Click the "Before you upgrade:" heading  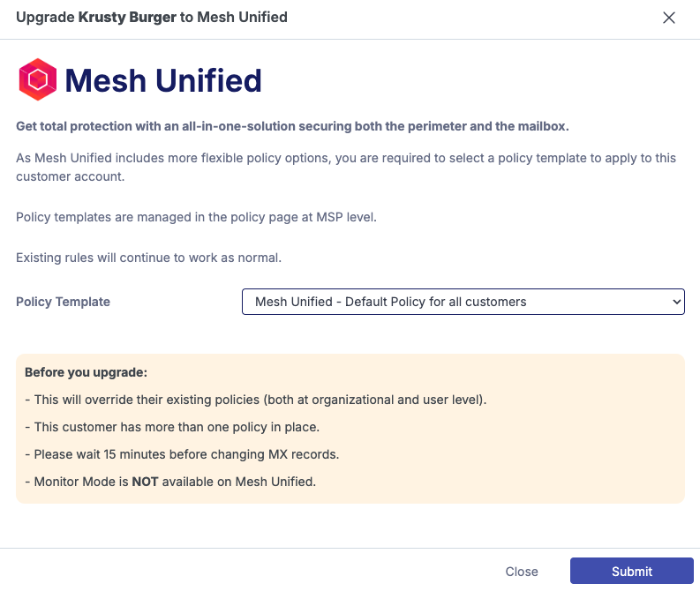(84, 372)
